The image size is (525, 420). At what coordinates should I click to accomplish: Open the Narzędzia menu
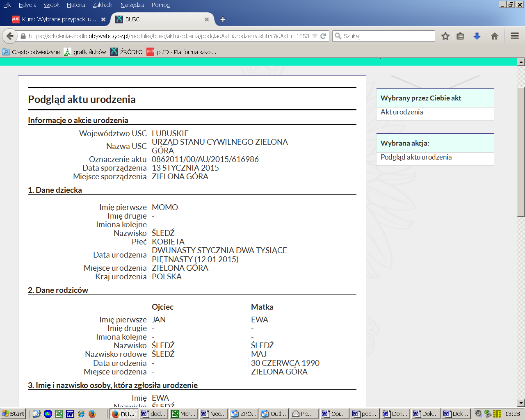(x=132, y=5)
